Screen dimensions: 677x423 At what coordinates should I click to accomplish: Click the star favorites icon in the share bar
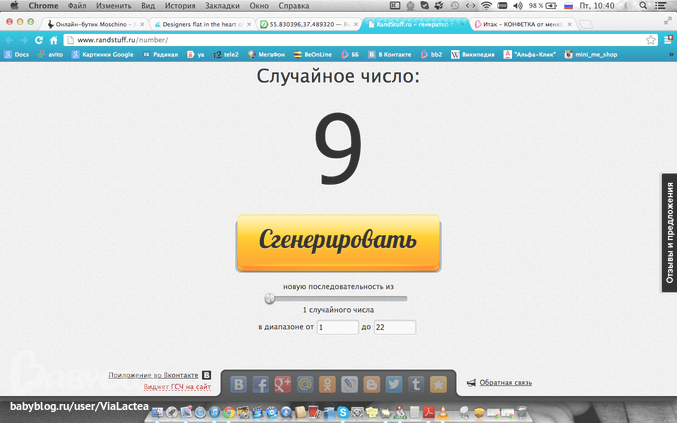(438, 383)
